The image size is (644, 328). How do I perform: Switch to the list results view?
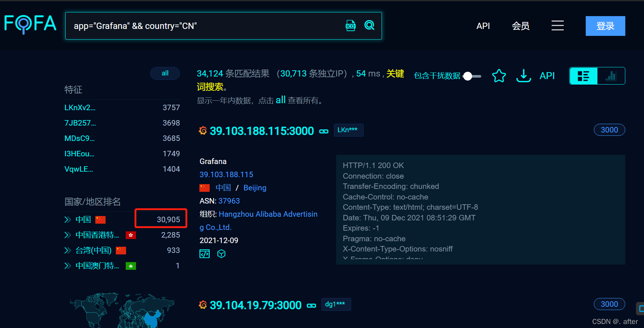pyautogui.click(x=584, y=76)
